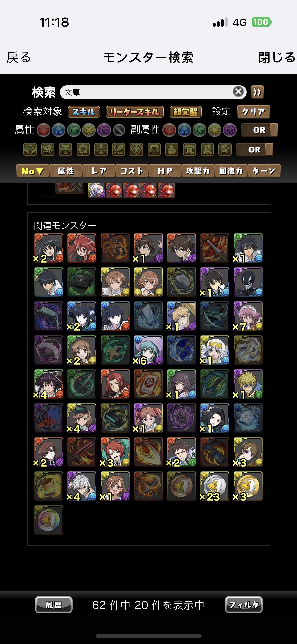Choose the dark sub-attribute orb
The width and height of the screenshot is (297, 644).
(x=230, y=130)
